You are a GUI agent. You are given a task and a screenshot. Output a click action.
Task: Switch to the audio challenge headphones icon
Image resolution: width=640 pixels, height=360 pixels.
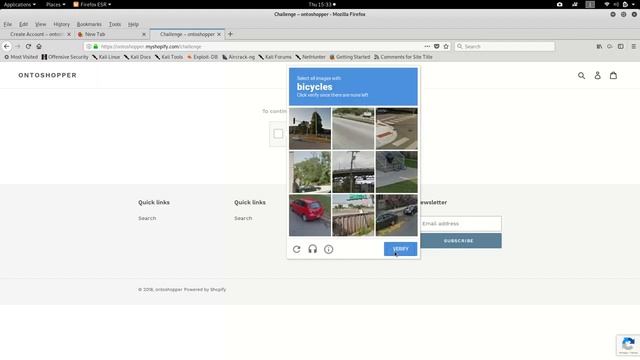pyautogui.click(x=313, y=249)
